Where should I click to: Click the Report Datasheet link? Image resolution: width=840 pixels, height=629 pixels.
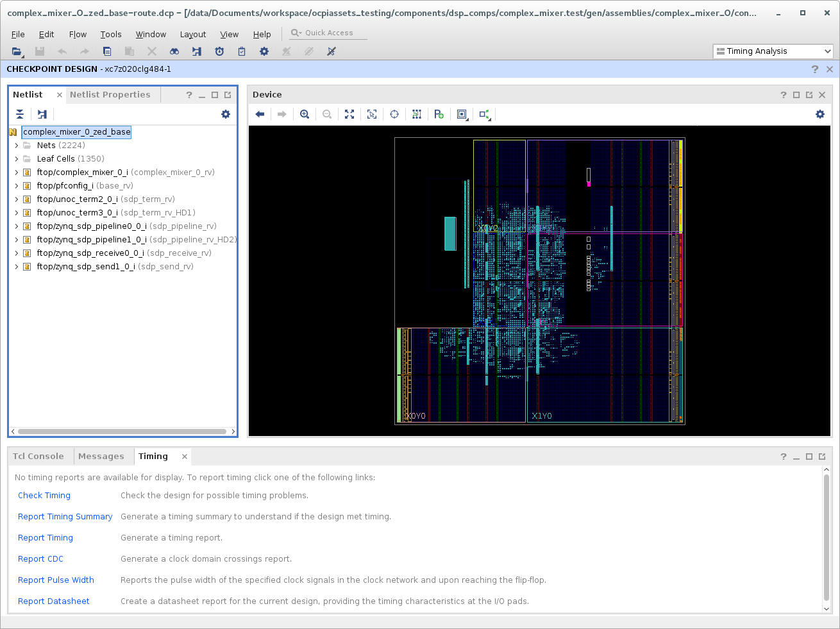54,601
